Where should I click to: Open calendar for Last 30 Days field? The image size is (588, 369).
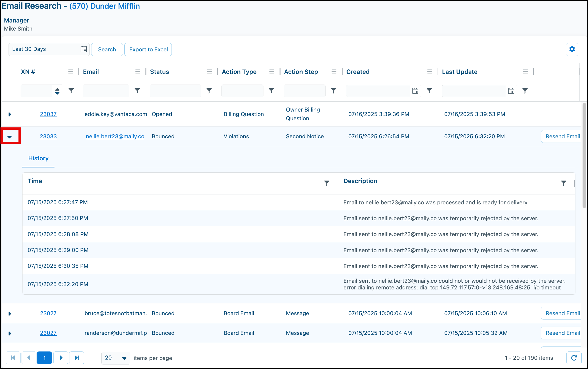tap(84, 49)
